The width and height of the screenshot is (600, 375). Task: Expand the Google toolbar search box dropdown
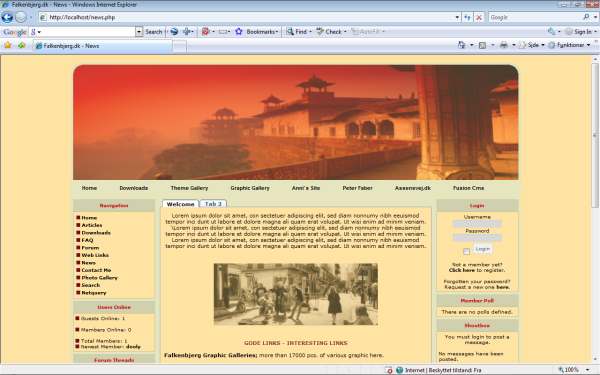[x=139, y=32]
